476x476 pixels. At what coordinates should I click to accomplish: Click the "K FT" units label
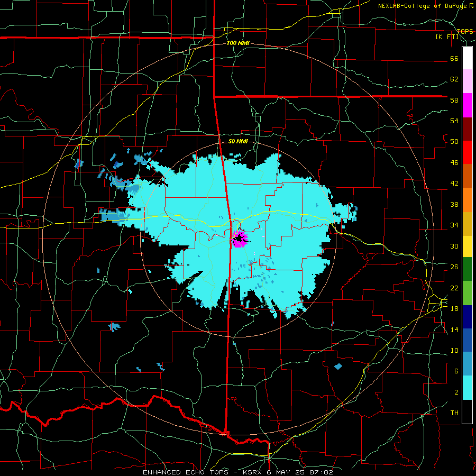447,36
